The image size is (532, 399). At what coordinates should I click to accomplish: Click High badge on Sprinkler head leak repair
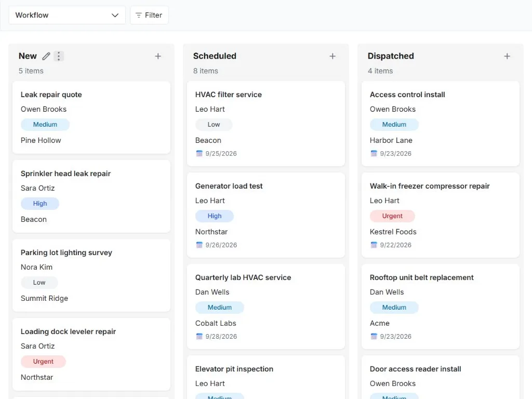point(40,204)
